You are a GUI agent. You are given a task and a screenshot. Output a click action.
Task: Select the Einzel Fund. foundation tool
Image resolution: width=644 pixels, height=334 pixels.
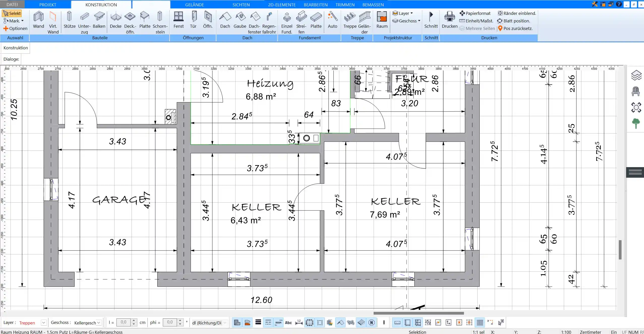click(287, 22)
